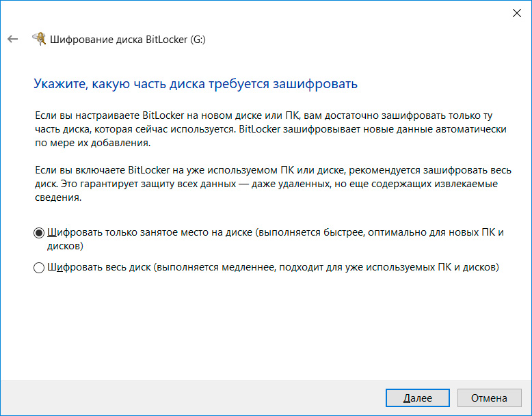The height and width of the screenshot is (416, 532).
Task: Click the title "Шифрование диска BitLocker (G:)"
Action: point(128,40)
